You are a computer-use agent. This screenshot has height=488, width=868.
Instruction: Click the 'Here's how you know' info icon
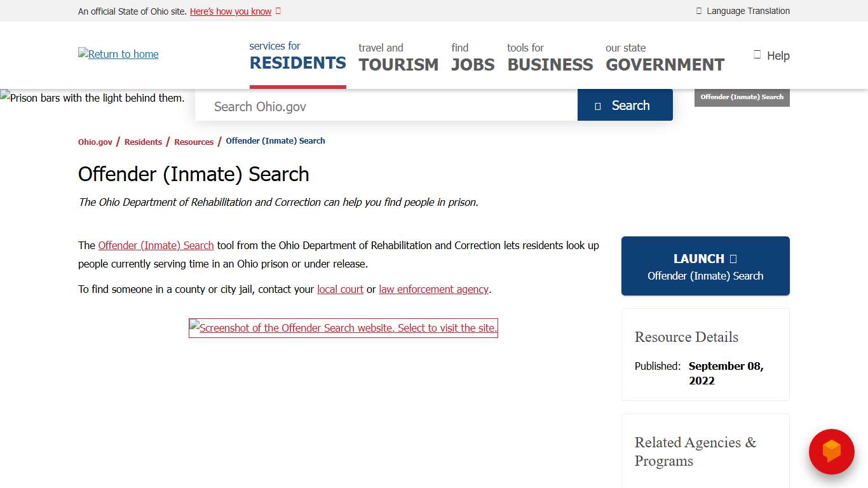coord(278,11)
